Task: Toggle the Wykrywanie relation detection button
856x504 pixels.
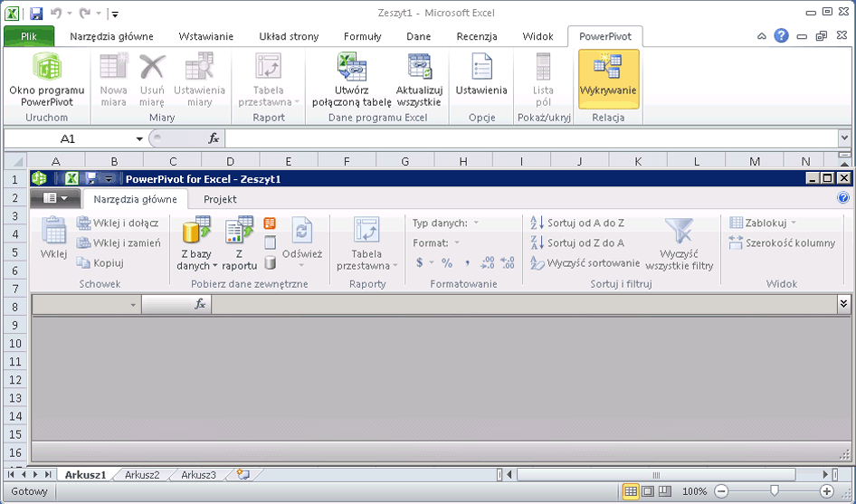Action: click(x=608, y=78)
